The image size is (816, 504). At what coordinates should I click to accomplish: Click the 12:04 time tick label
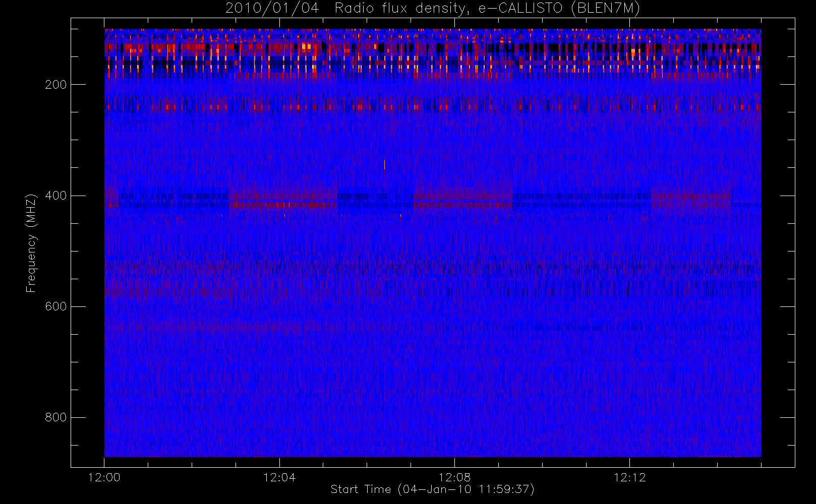point(279,477)
